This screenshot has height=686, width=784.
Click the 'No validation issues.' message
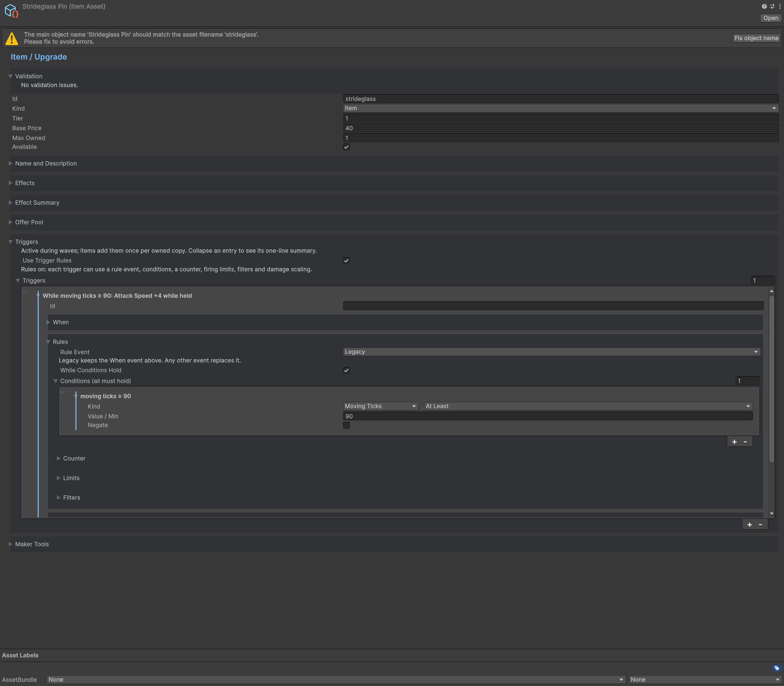pos(49,85)
